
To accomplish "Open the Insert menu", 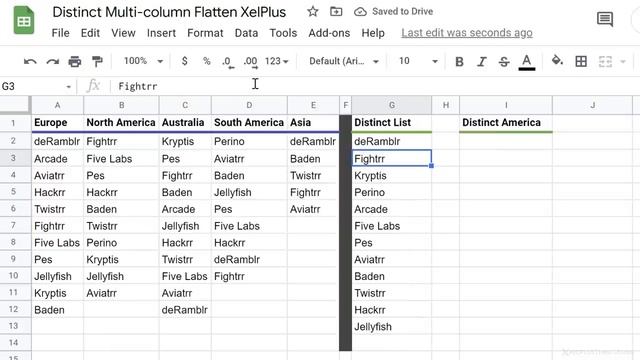I will (x=161, y=33).
